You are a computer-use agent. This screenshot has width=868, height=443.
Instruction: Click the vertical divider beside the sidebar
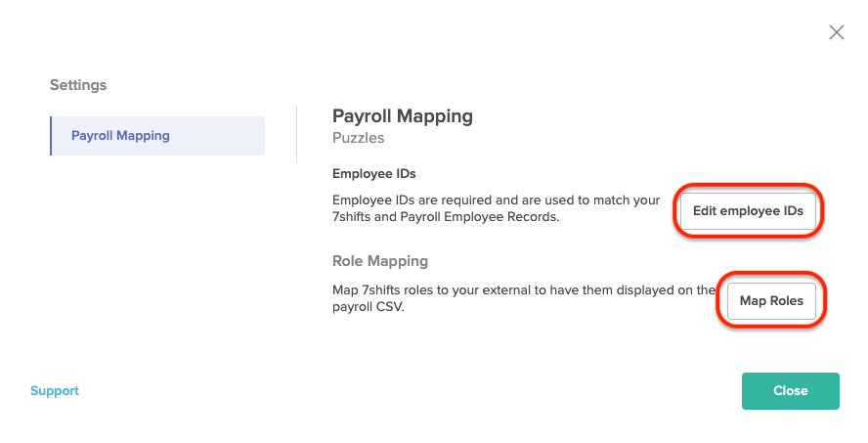(x=297, y=134)
